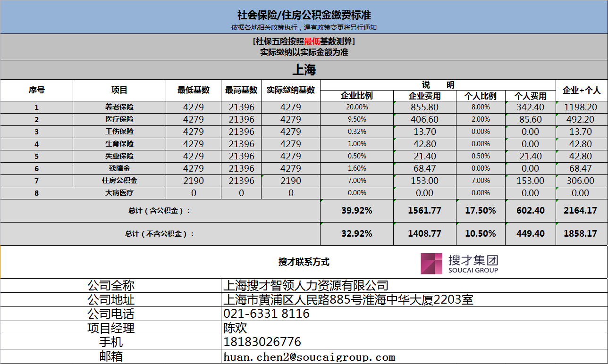Select the 养老保险 row label
Screen dimensions: 608x364
tap(119, 107)
